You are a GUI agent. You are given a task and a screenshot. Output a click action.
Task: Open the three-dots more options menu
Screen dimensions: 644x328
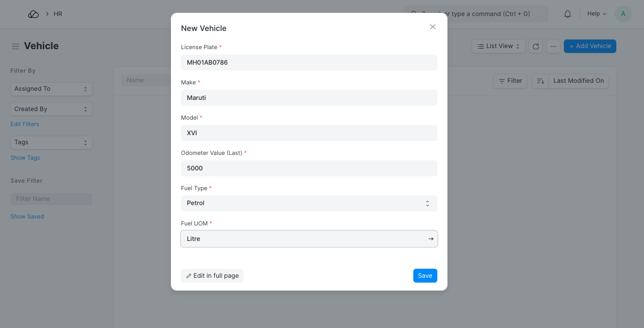(x=553, y=46)
